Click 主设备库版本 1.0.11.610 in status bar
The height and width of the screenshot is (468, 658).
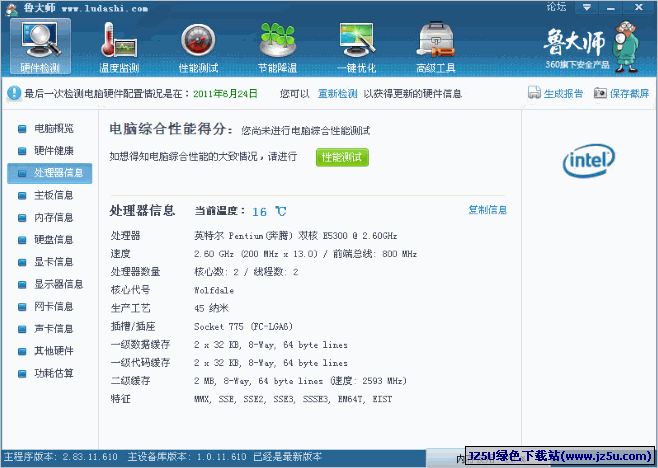tap(187, 457)
